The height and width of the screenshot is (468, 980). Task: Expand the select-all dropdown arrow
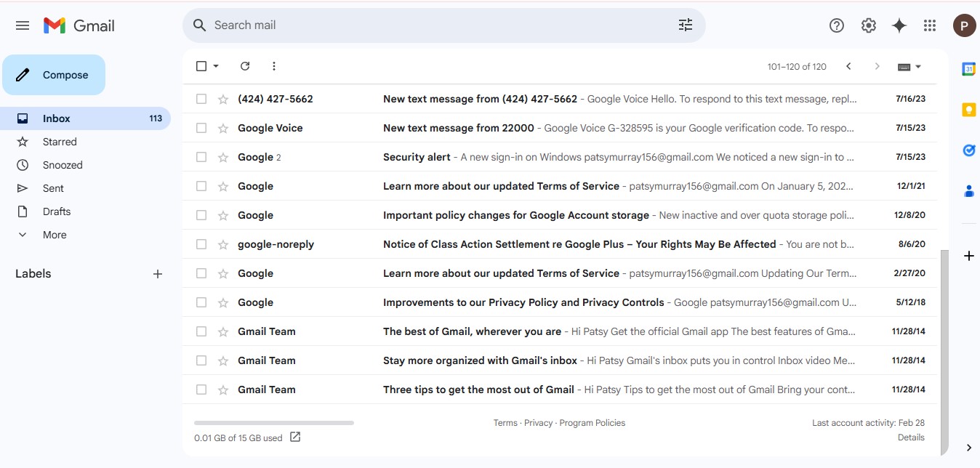216,66
